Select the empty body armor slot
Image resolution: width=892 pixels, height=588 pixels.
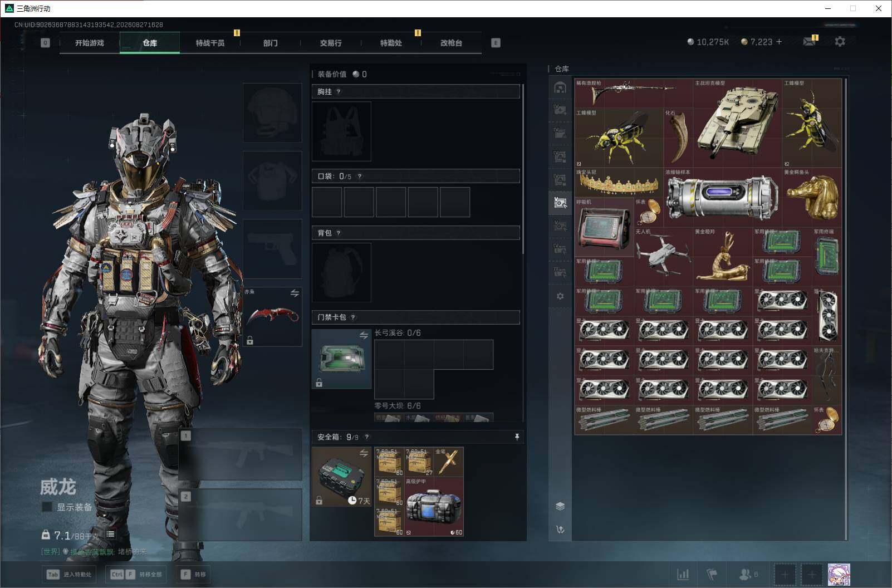coord(272,181)
